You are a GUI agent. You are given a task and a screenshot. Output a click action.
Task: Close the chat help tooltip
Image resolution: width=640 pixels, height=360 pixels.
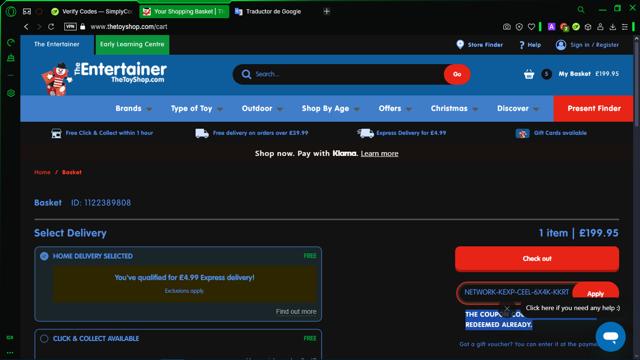[x=507, y=309]
